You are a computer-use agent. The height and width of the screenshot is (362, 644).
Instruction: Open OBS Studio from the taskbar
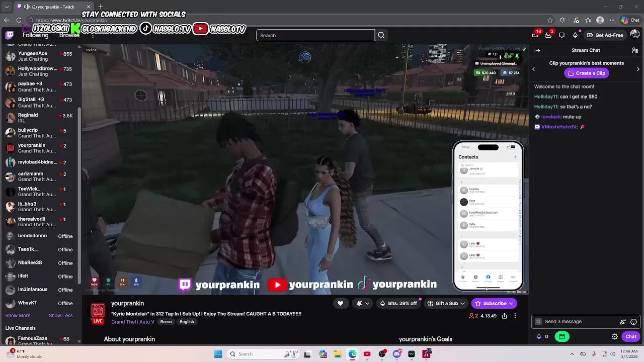click(x=382, y=354)
